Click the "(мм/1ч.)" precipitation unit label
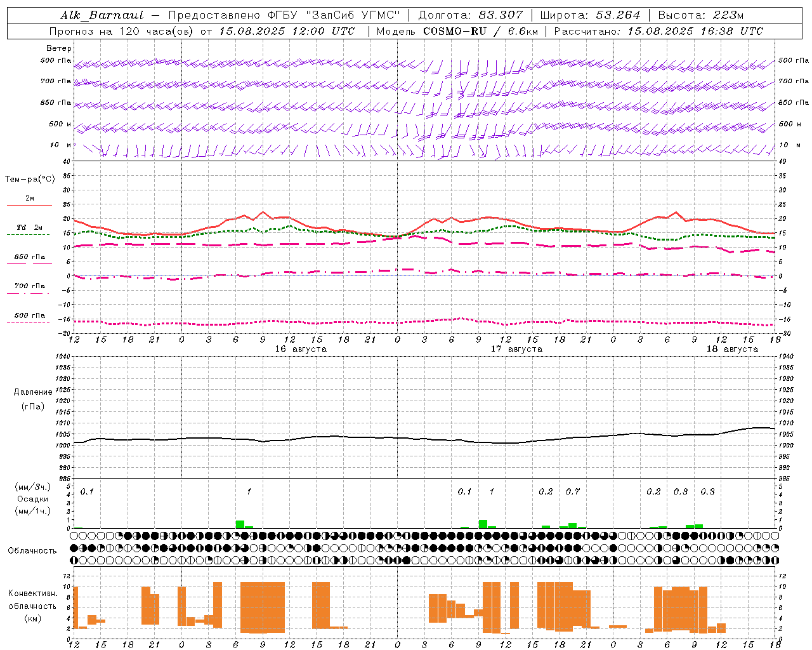 tap(33, 511)
